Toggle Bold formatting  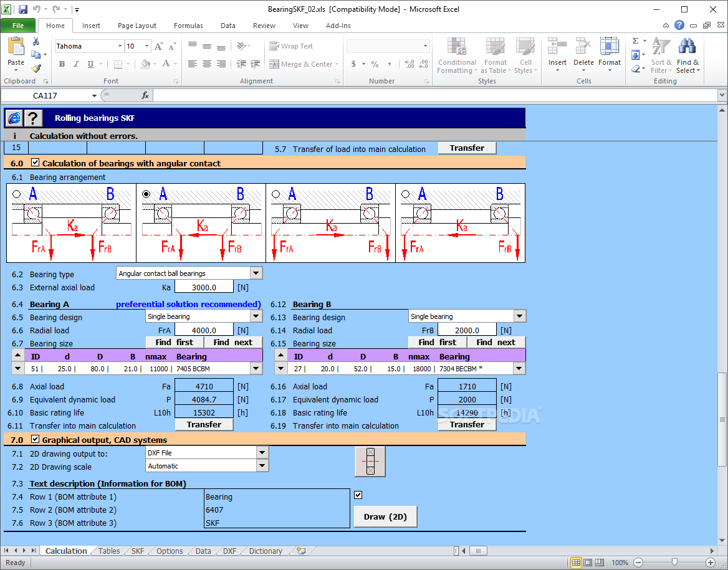click(x=62, y=64)
